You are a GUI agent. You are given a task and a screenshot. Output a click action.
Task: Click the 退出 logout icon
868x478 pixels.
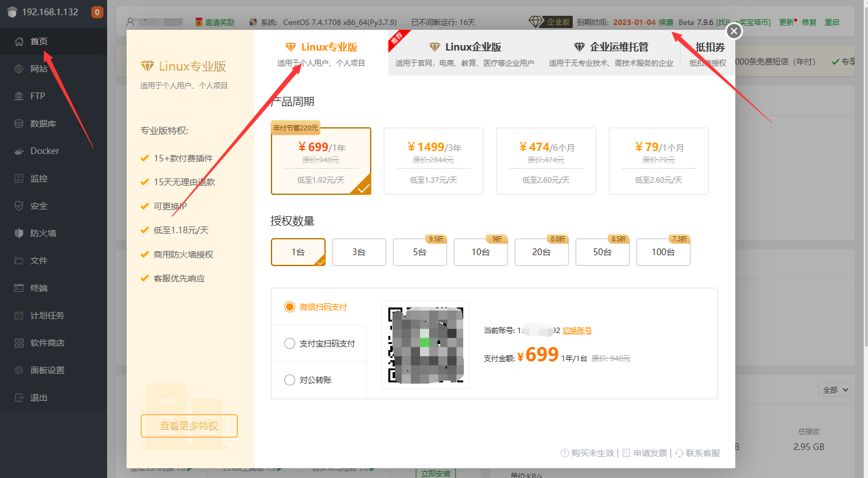click(19, 398)
